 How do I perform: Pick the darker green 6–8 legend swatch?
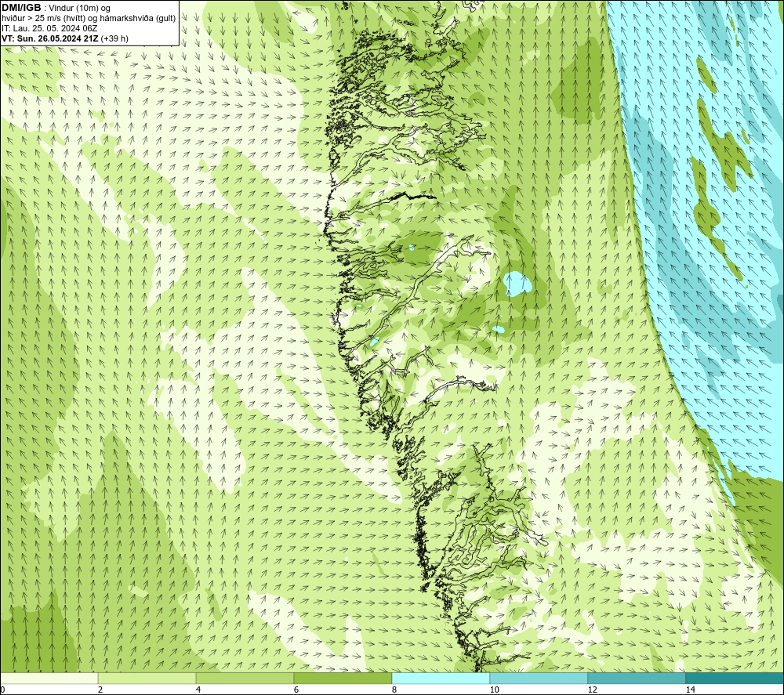pyautogui.click(x=343, y=678)
